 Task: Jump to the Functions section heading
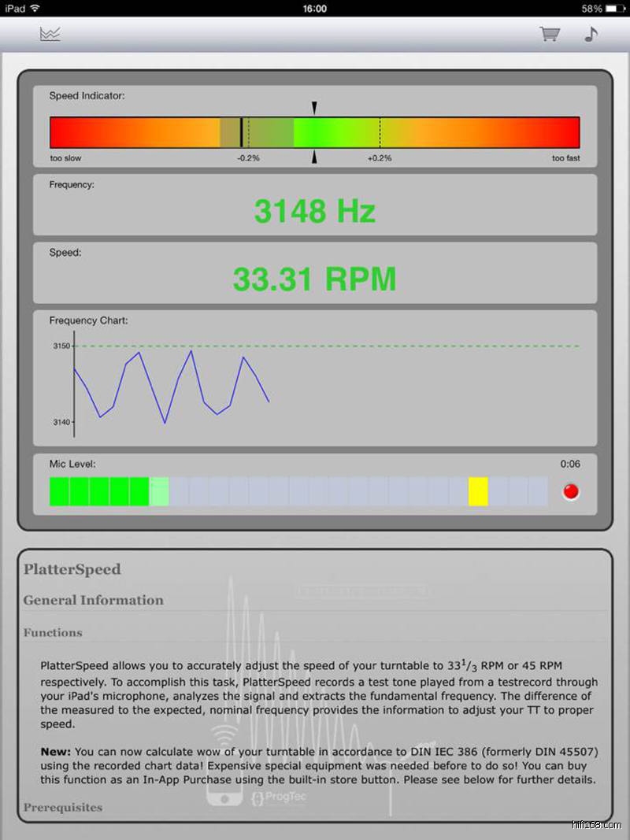(53, 632)
